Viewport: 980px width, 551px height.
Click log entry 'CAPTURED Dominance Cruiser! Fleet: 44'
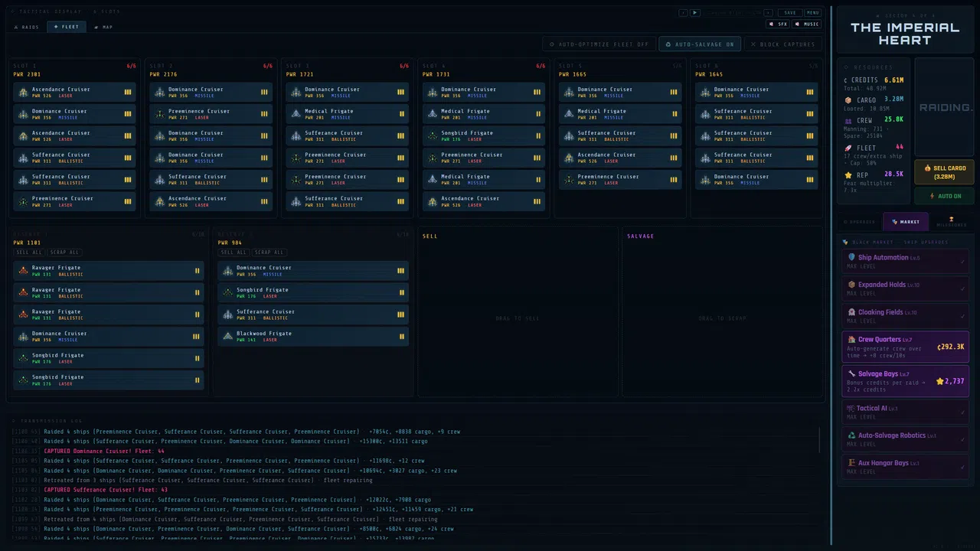click(x=104, y=452)
